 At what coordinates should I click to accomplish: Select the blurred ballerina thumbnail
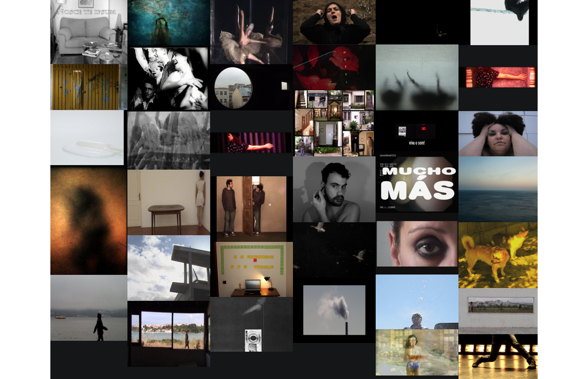point(251,32)
